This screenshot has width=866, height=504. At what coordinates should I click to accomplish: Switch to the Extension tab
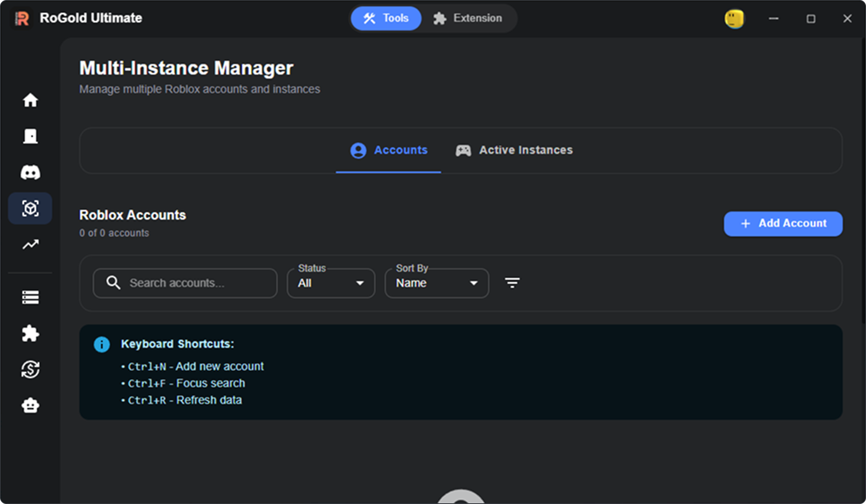[467, 18]
